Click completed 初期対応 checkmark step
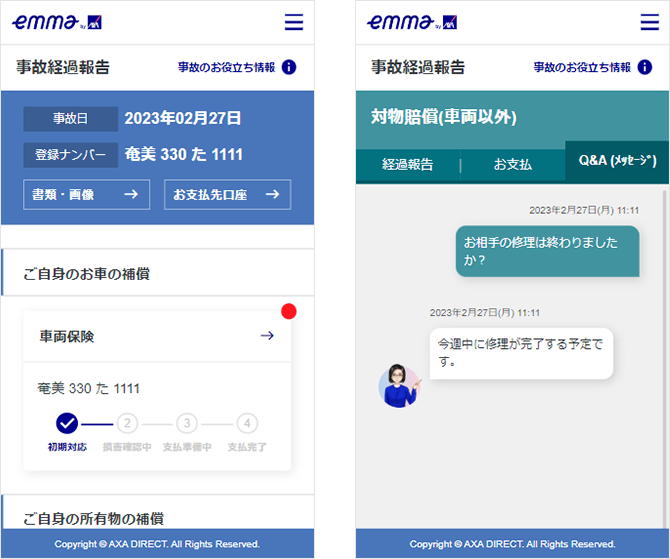670x559 pixels. pyautogui.click(x=67, y=423)
